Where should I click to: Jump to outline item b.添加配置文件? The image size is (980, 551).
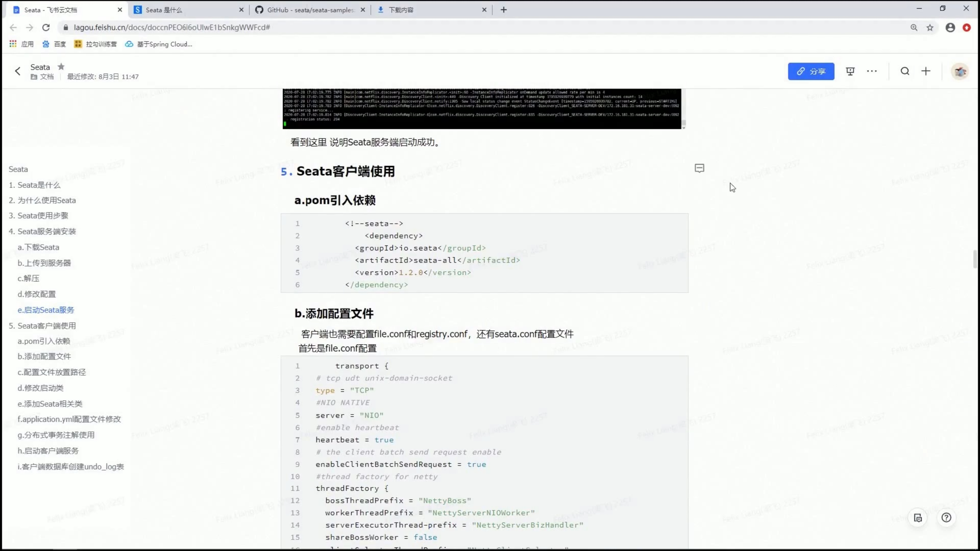point(44,356)
